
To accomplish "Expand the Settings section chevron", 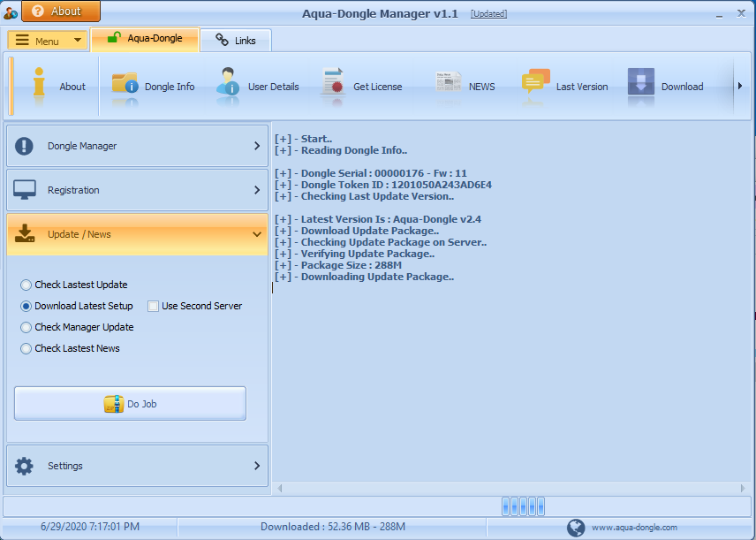I will (257, 466).
